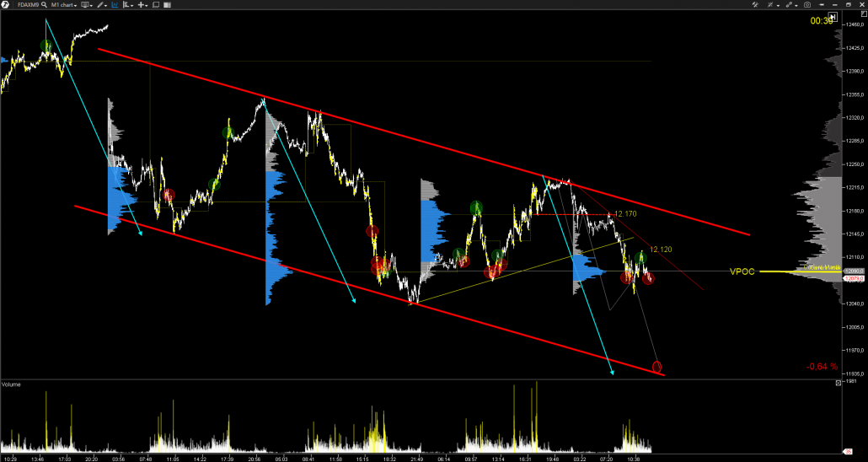Select the red circle target marker

coord(657,367)
